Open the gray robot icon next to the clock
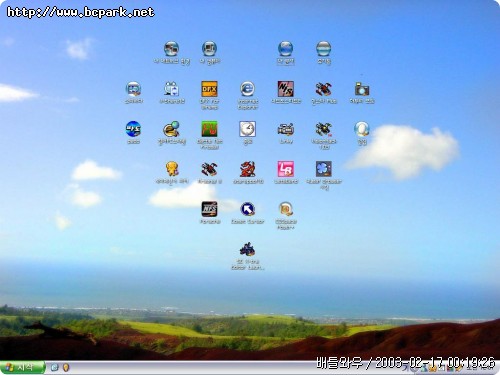The image size is (500, 375). pos(286,129)
